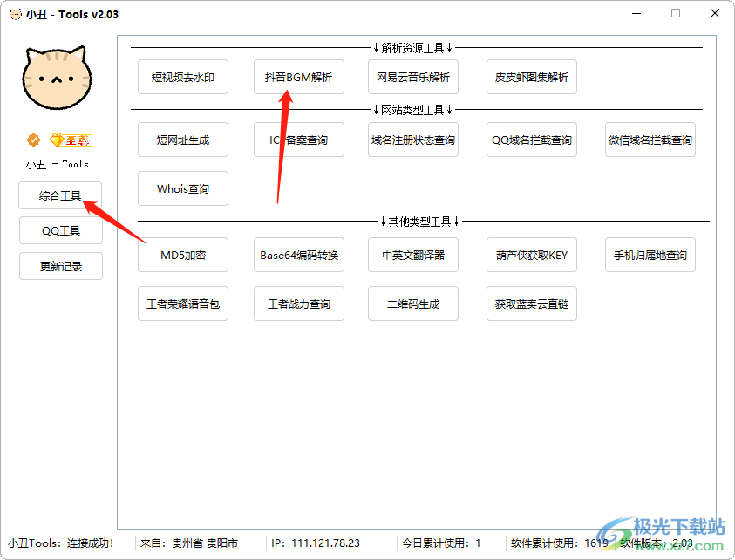735x560 pixels.
Task: Open 王者战力查询 tool
Action: [298, 304]
